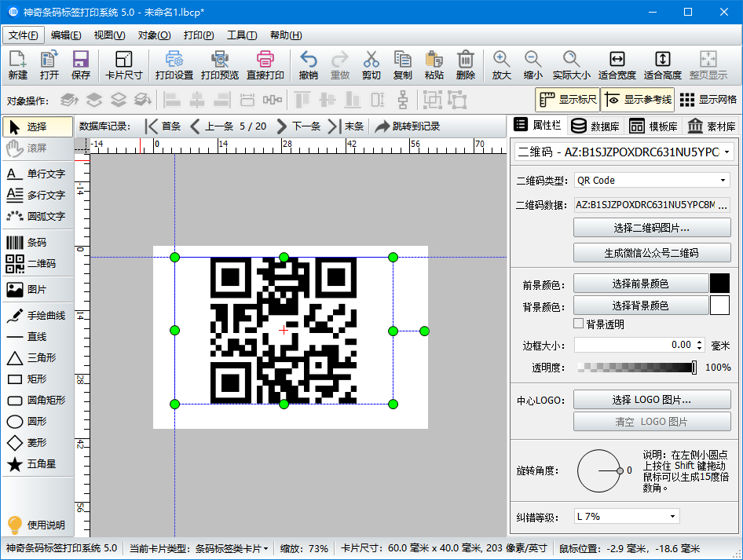This screenshot has height=560, width=743.
Task: Select the 条码 barcode tool
Action: coord(37,243)
